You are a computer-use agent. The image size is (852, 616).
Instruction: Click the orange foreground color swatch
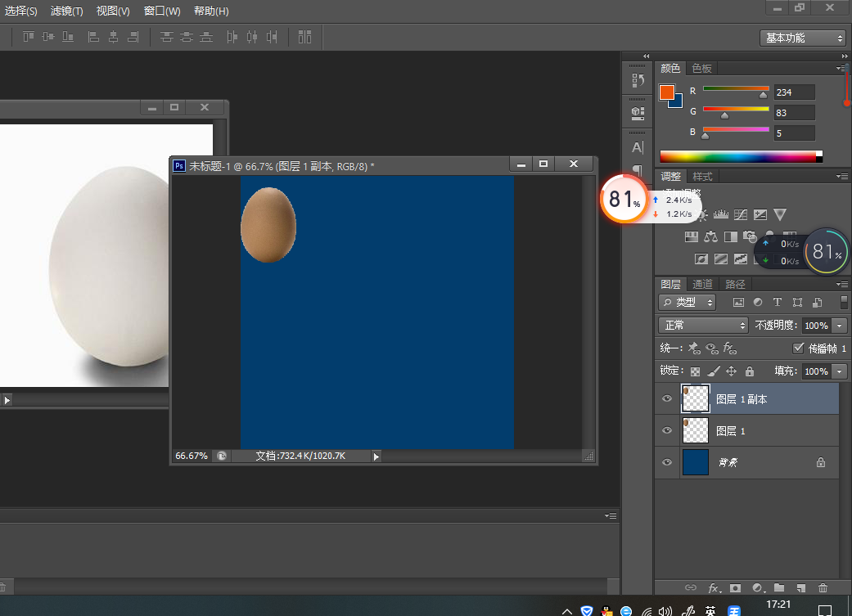pos(667,92)
